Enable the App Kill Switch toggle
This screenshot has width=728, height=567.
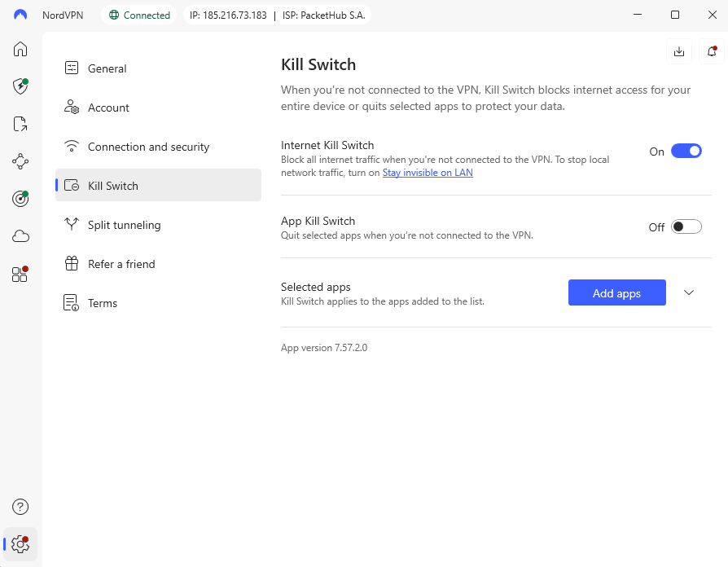[686, 226]
